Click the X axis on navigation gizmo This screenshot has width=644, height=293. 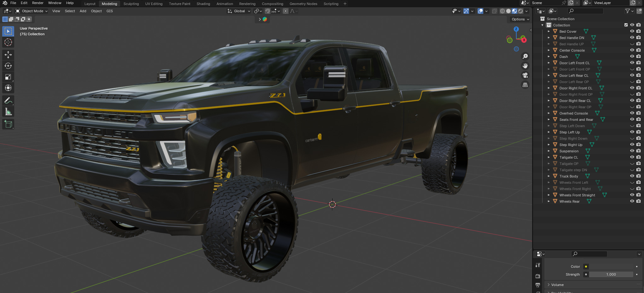click(x=524, y=40)
